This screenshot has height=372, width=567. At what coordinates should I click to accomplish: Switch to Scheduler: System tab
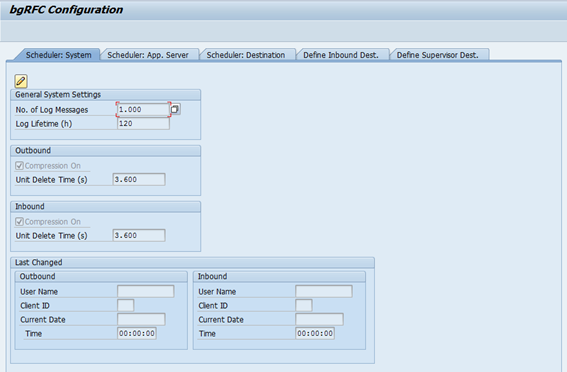pos(58,55)
